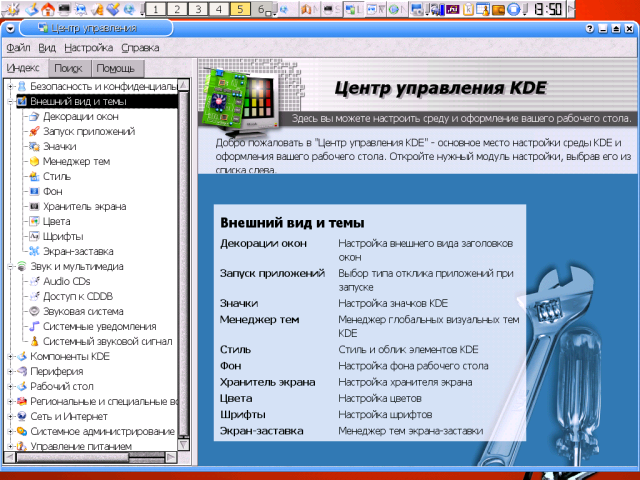This screenshot has width=640, height=480.
Task: Click the Цвета icon in the tree
Action: tap(35, 221)
